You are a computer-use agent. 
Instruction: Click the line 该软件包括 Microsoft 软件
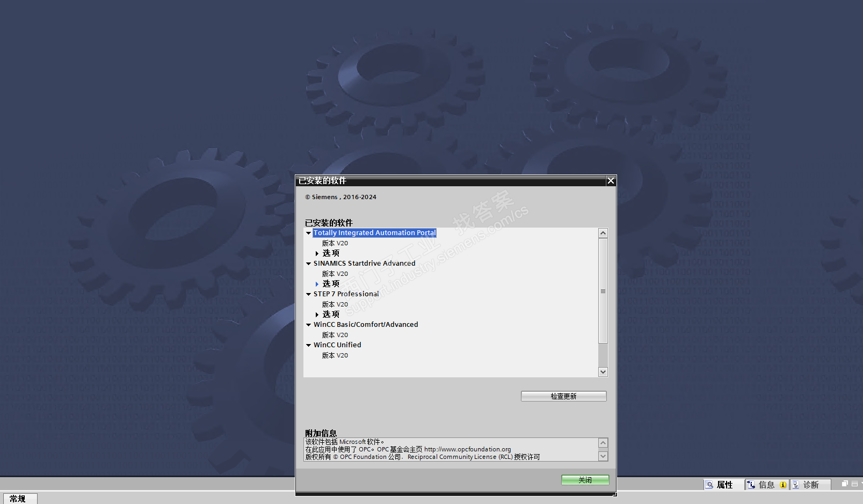click(345, 442)
